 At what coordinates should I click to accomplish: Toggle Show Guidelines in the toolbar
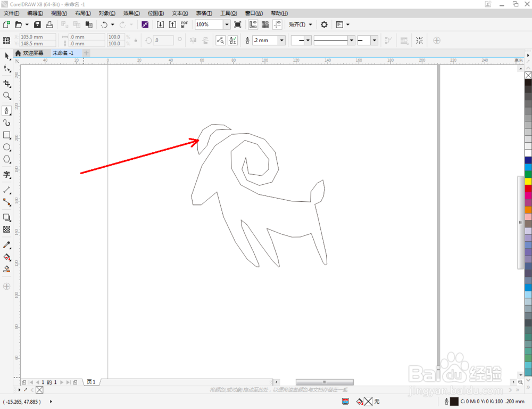(278, 24)
